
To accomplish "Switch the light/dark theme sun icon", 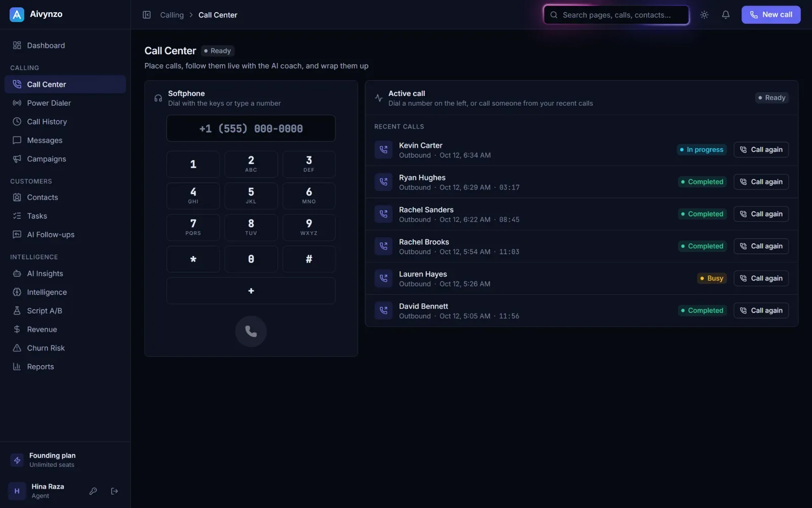I will (x=704, y=15).
